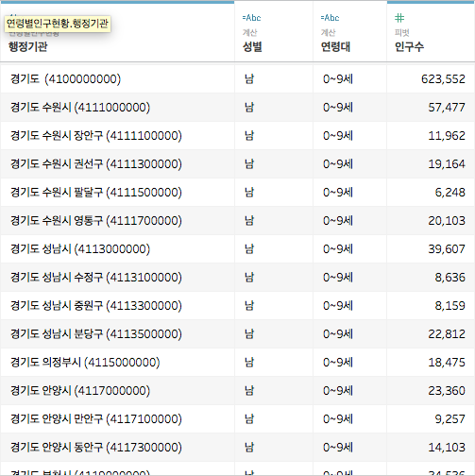This screenshot has height=476, width=475.
Task: Click the population value 8,636
Action: point(450,278)
